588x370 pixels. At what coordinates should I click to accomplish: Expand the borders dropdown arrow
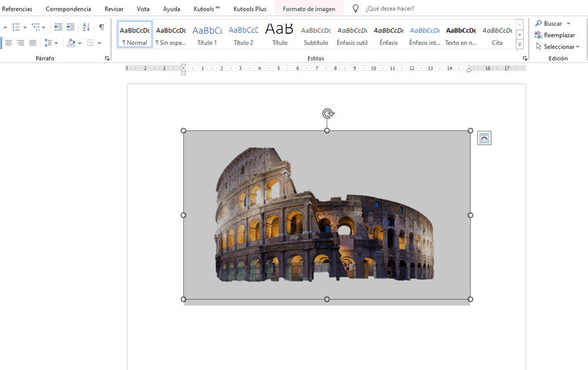click(x=100, y=43)
